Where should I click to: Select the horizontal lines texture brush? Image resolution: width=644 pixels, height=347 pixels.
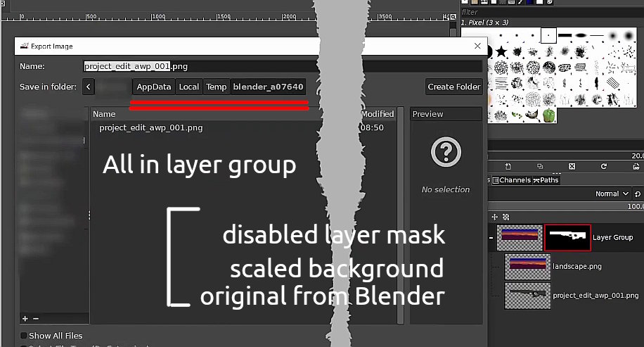click(501, 84)
